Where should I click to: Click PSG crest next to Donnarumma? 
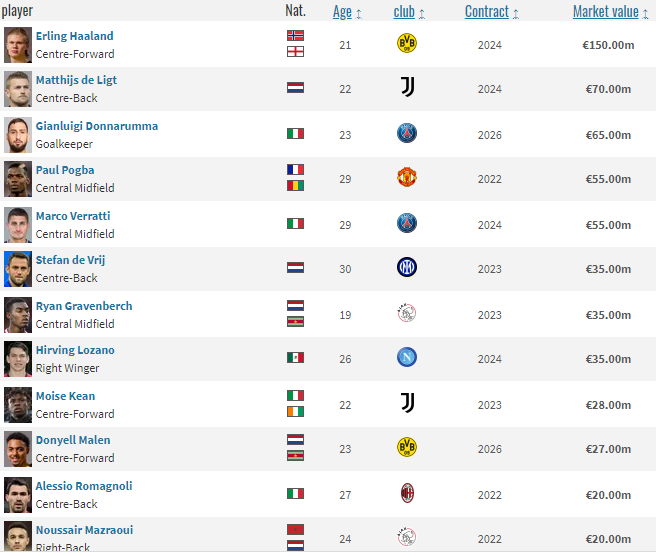click(x=406, y=133)
